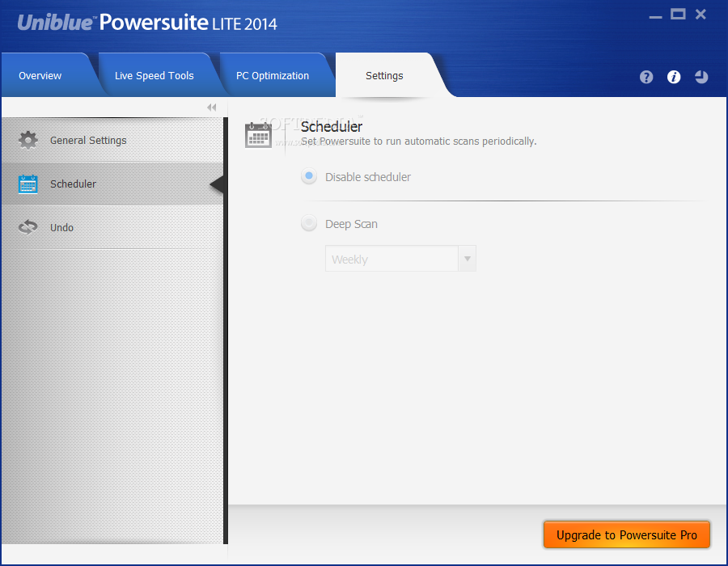Open Undo in the sidebar

[112, 227]
